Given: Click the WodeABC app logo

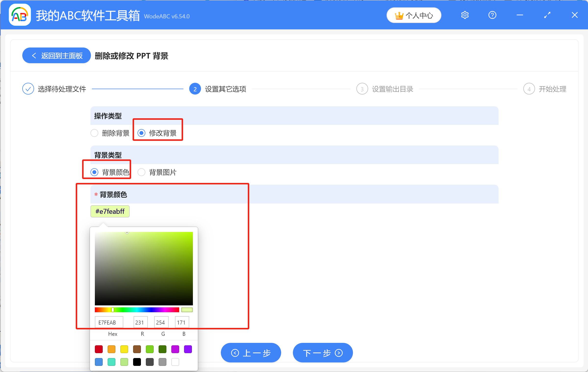Looking at the screenshot, I should coord(20,15).
